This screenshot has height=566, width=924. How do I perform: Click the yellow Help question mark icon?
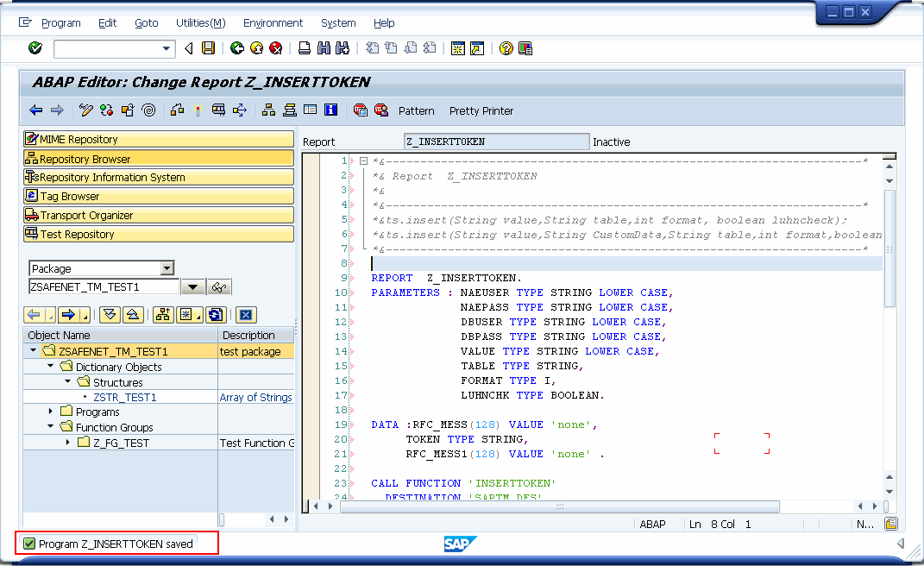pos(506,48)
